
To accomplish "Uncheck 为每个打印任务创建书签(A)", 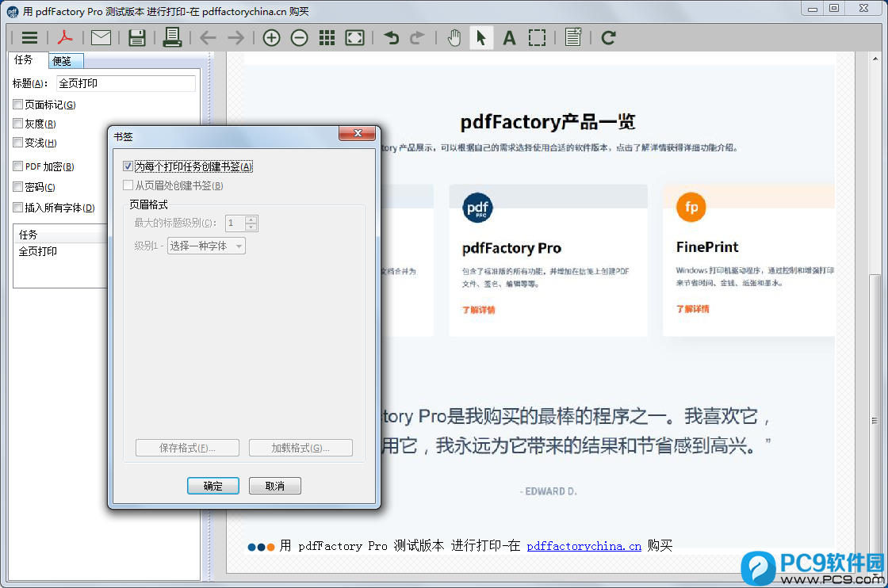I will pos(128,166).
